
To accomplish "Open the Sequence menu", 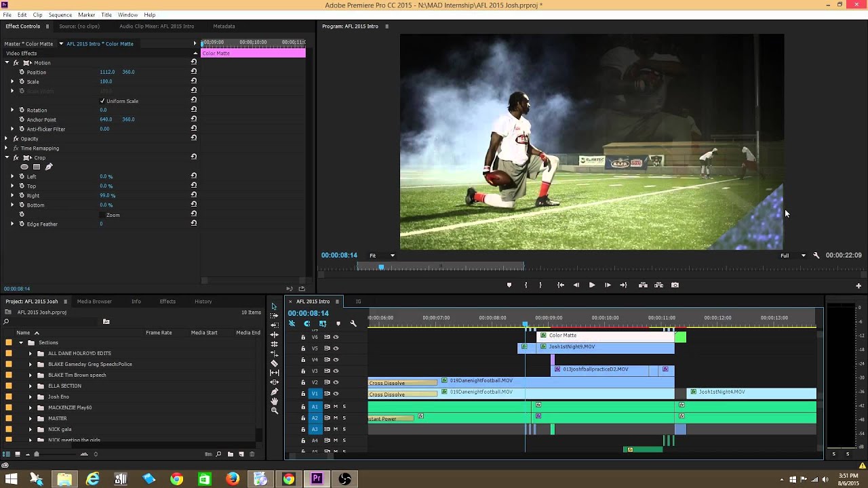I will pos(60,15).
